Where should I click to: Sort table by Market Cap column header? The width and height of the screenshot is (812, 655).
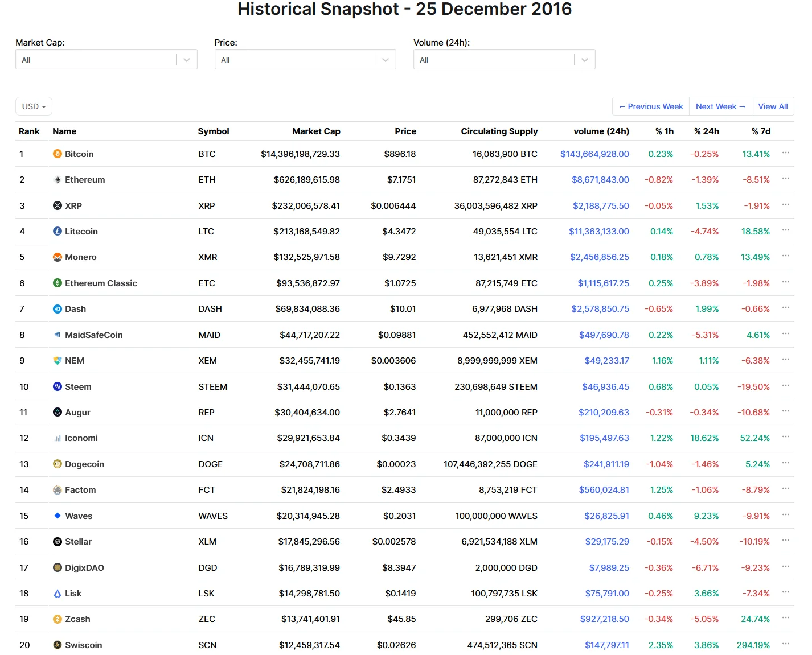coord(316,131)
